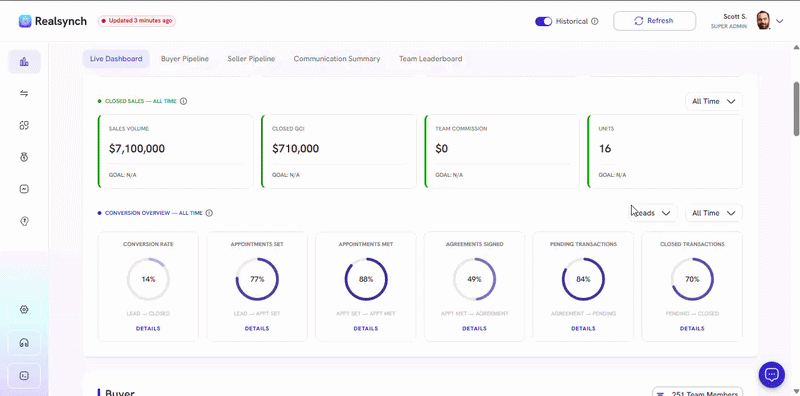Image resolution: width=800 pixels, height=396 pixels.
Task: Open Closed Sales All Time dropdown
Action: pyautogui.click(x=713, y=101)
